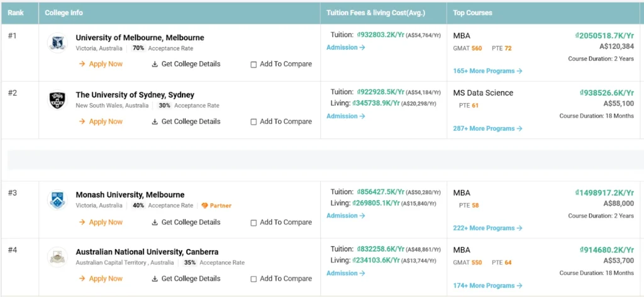
Task: Select MBA course in University of Melbourne row
Action: pyautogui.click(x=462, y=36)
